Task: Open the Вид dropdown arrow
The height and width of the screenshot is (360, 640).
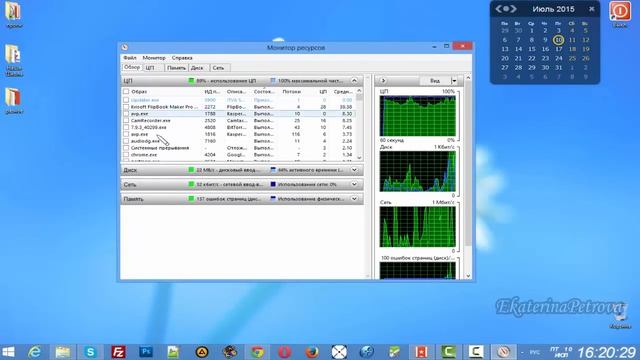Action: click(454, 81)
